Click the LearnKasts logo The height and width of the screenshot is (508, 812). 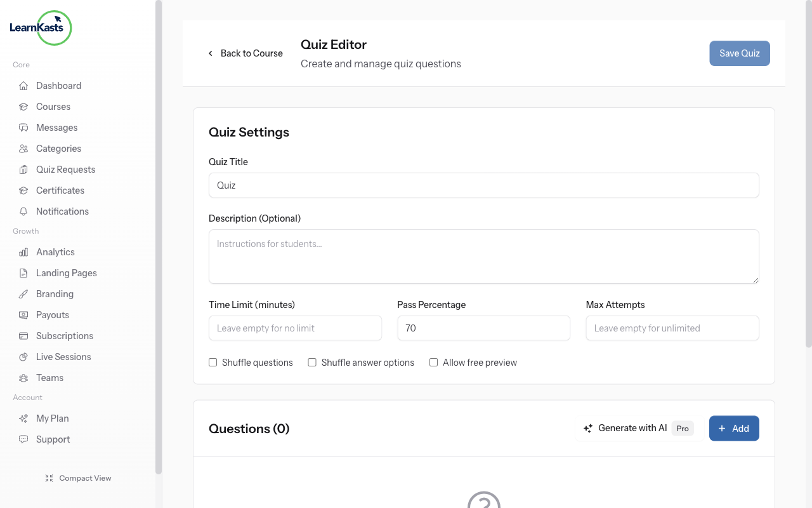40,28
